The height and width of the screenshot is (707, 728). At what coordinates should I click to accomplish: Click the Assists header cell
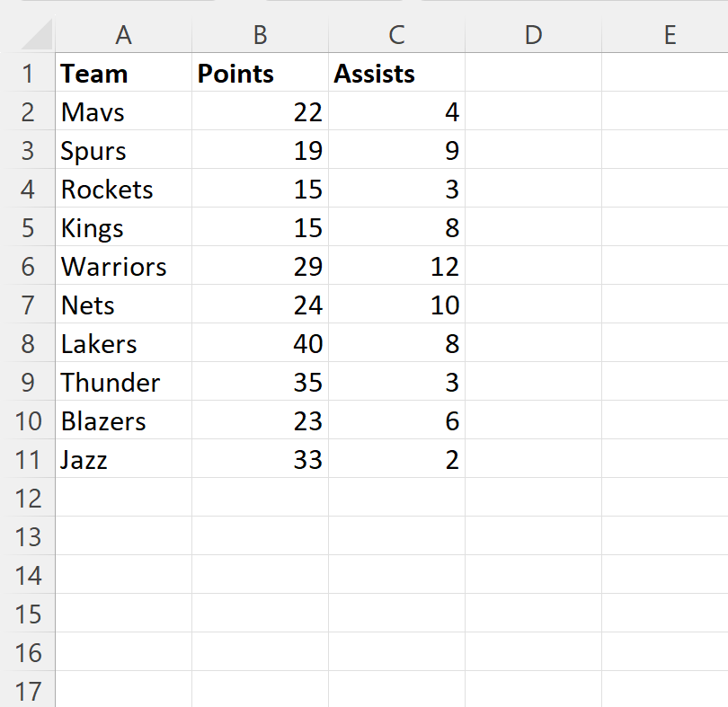396,74
